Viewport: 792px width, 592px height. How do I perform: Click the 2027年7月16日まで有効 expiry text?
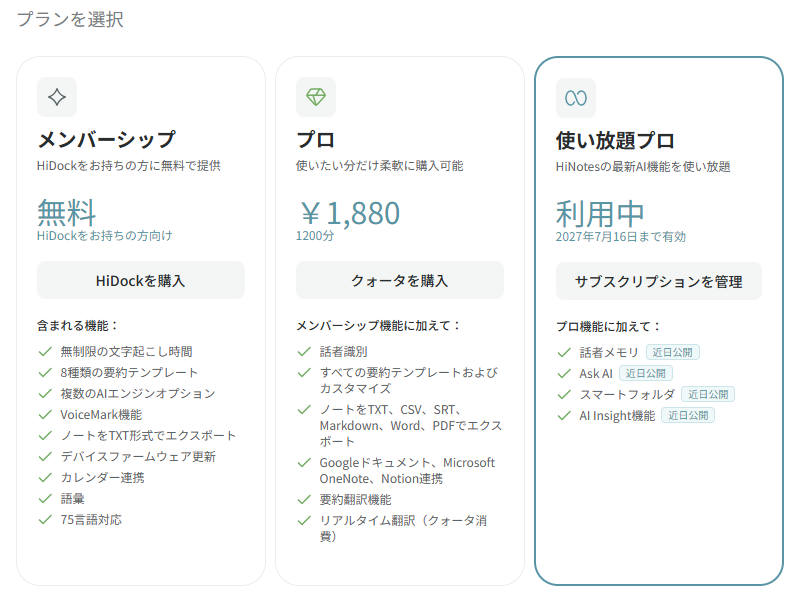[621, 237]
